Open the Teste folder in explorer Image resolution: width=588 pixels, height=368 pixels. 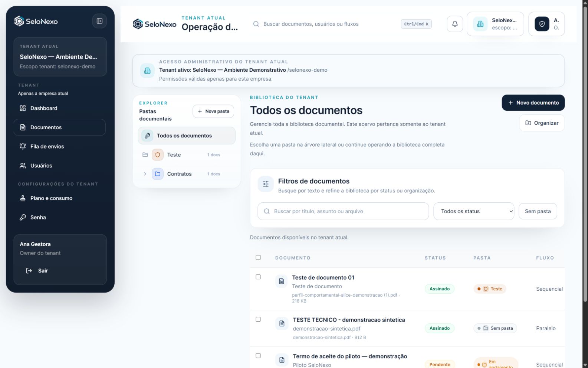tap(187, 155)
